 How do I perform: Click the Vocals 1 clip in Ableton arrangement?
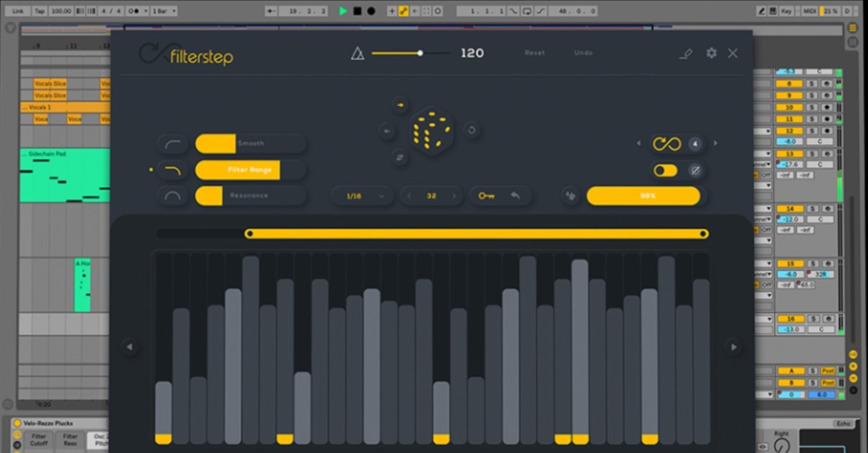click(65, 107)
